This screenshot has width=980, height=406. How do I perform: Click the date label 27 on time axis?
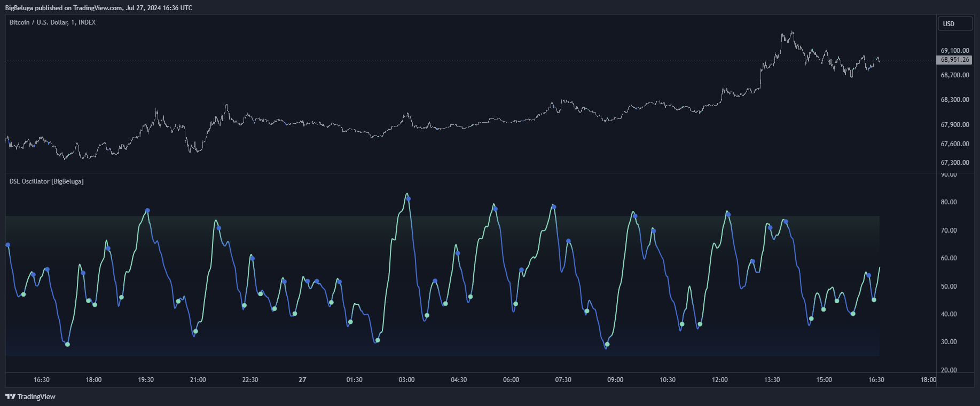tap(302, 380)
